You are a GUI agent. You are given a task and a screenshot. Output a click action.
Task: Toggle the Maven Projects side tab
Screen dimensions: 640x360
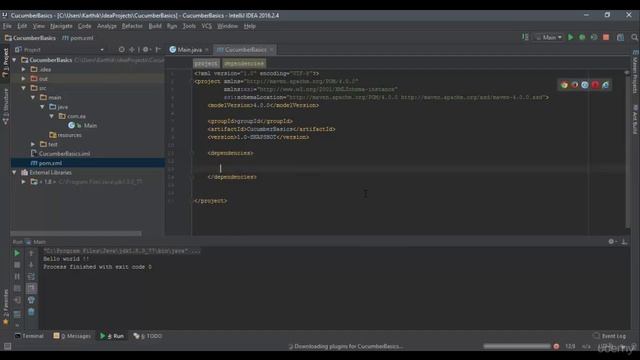coord(635,72)
